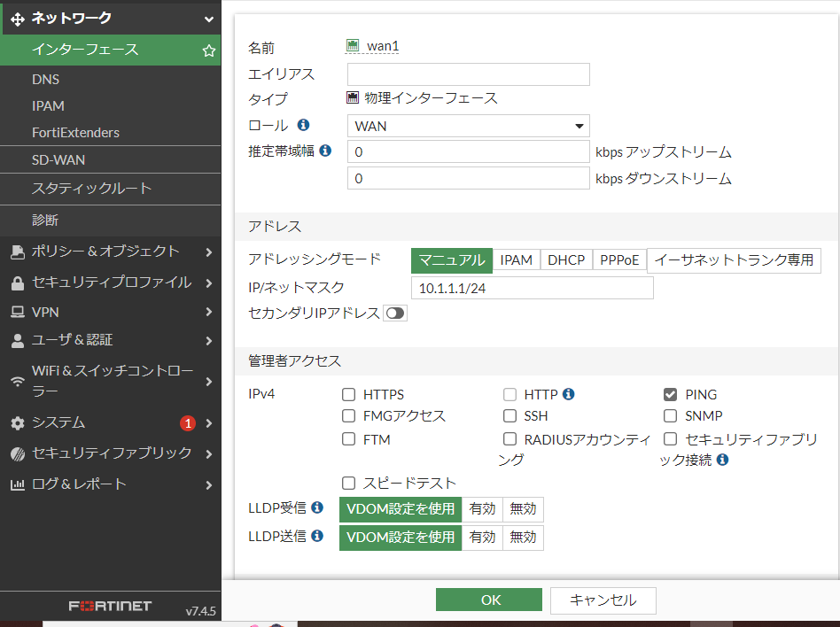This screenshot has width=840, height=627.
Task: Click the star to favorite インターフェース
Action: point(209,50)
